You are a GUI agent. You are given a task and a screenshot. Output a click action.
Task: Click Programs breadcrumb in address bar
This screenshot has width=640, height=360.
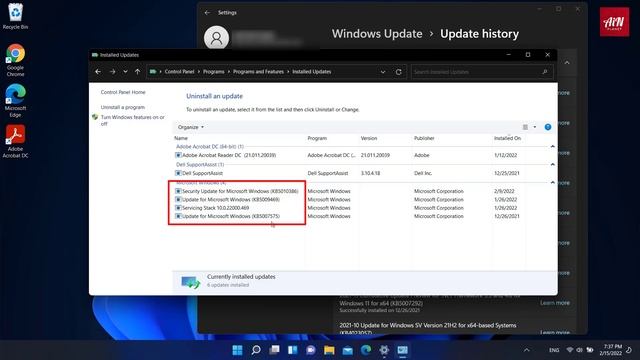click(213, 72)
